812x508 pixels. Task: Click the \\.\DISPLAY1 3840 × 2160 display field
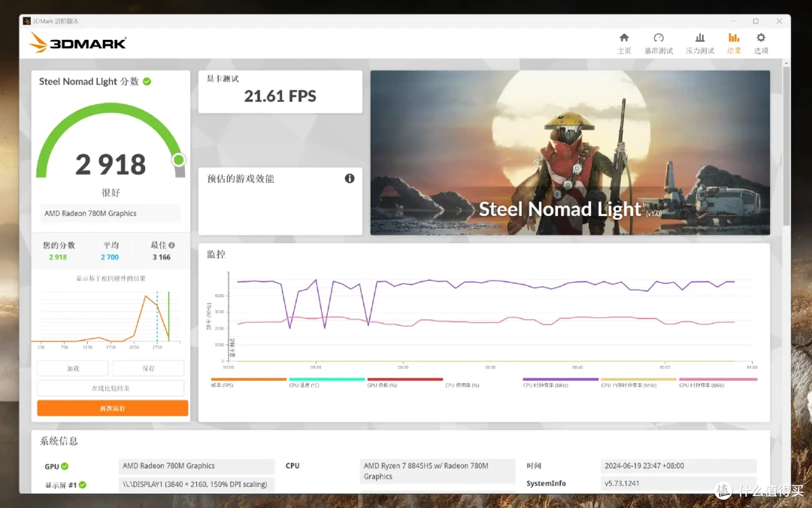197,484
